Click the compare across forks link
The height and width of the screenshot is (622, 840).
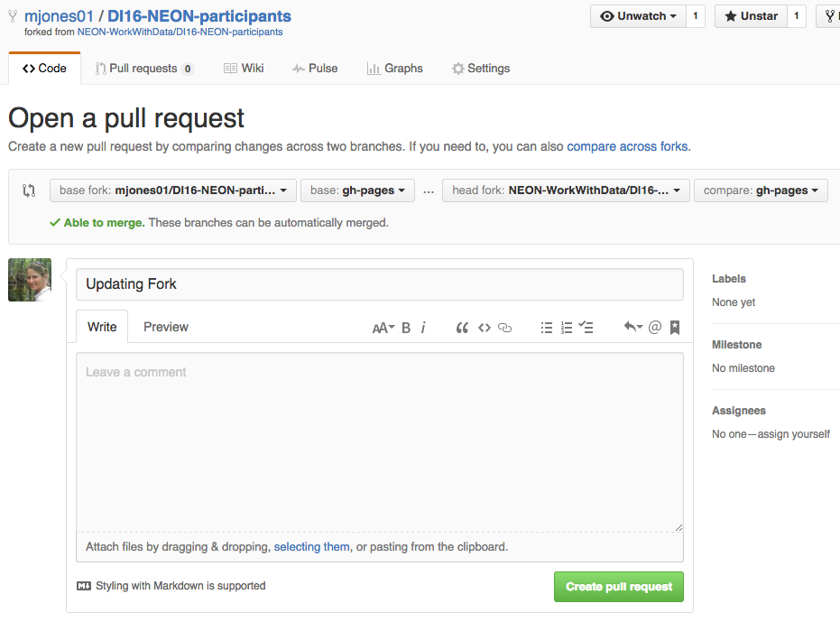click(x=627, y=146)
